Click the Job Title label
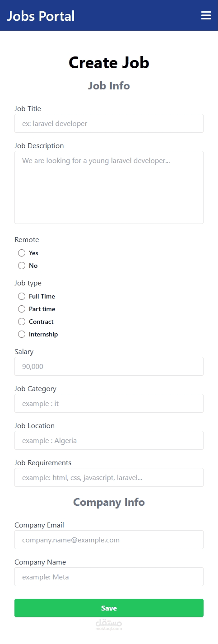The height and width of the screenshot is (644, 218). (28, 109)
